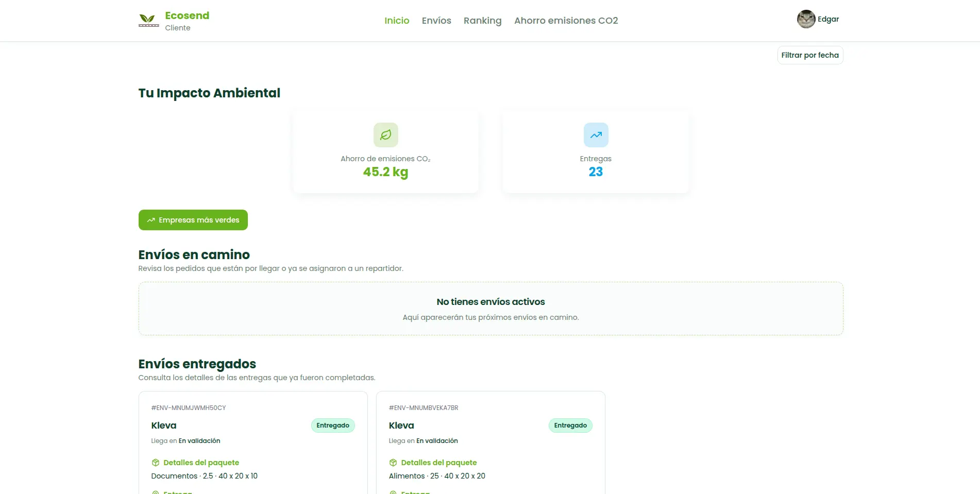Click the 'Envíos en camino' heading

point(194,254)
